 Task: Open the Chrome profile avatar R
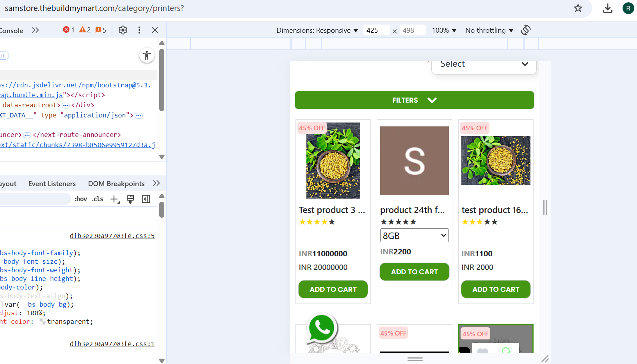628,8
